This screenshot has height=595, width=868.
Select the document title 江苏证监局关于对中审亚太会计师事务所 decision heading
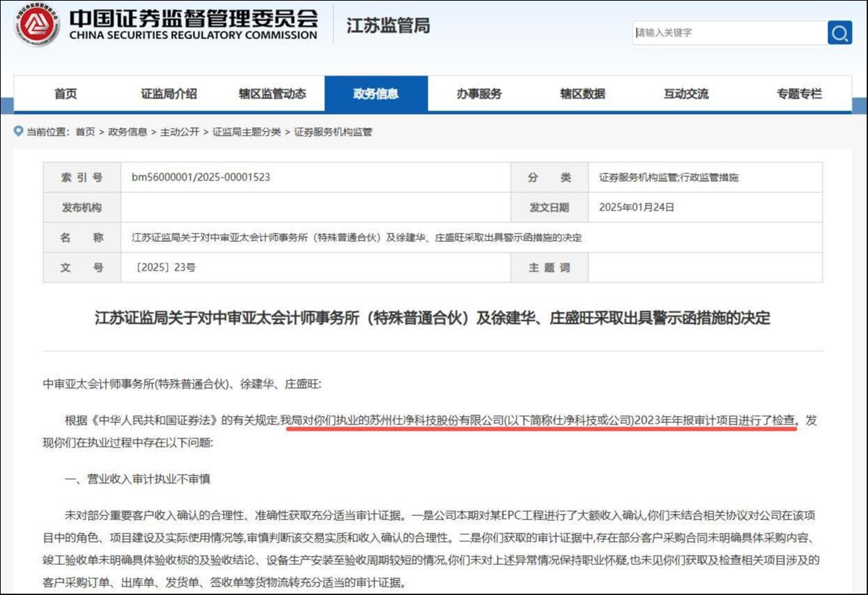434,317
